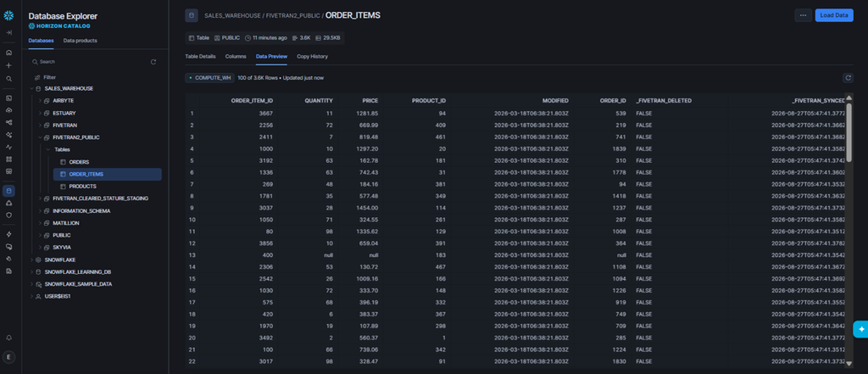The height and width of the screenshot is (374, 868).
Task: Click the Search field in Database Explorer
Action: [x=88, y=62]
